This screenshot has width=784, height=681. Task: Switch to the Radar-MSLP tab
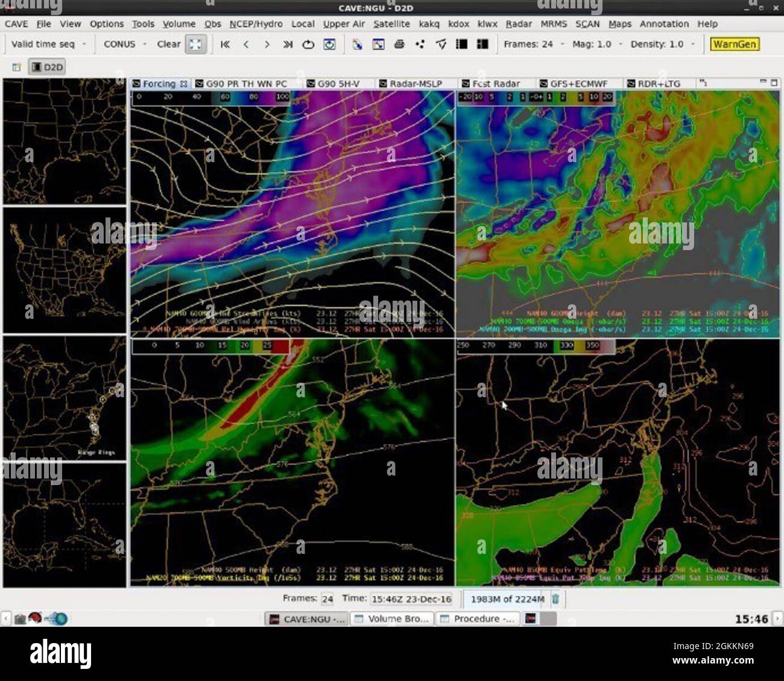tap(410, 84)
